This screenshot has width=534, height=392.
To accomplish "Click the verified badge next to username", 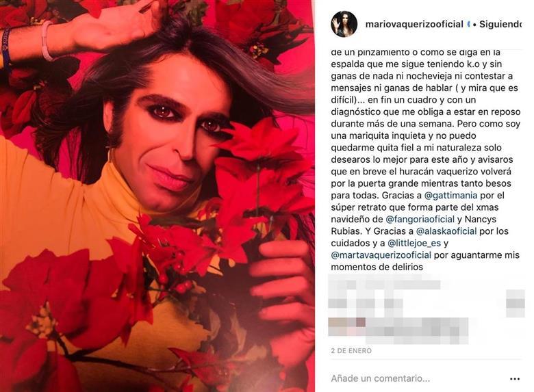I will [469, 25].
